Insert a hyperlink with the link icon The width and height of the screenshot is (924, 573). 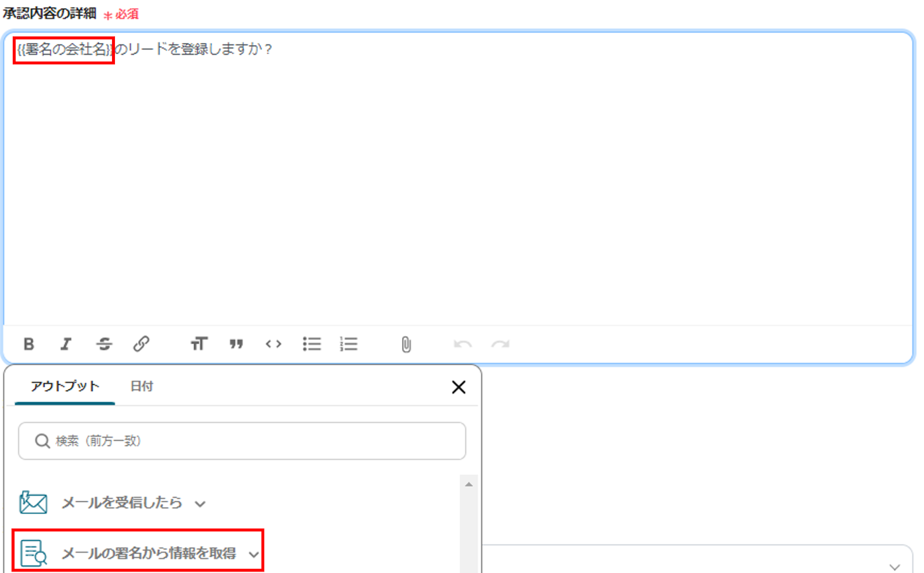[x=141, y=344]
